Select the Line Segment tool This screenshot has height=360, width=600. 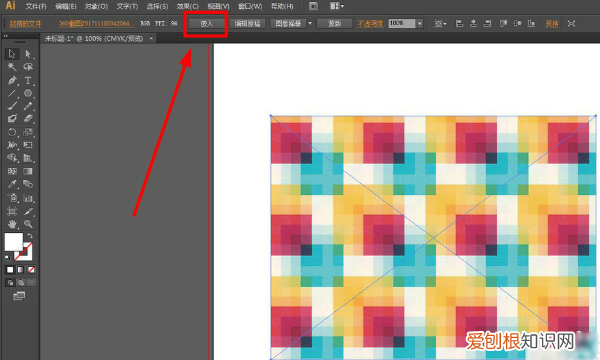12,93
